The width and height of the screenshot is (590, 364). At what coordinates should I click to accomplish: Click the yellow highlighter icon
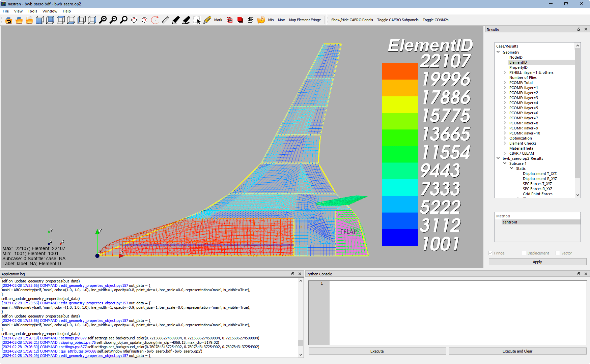click(207, 20)
